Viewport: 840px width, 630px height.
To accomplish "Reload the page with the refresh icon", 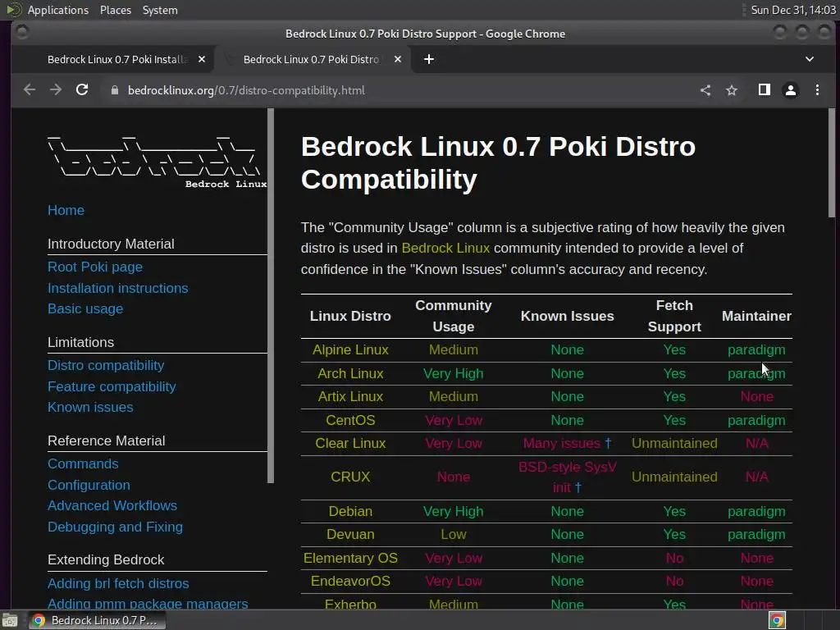I will click(x=82, y=90).
